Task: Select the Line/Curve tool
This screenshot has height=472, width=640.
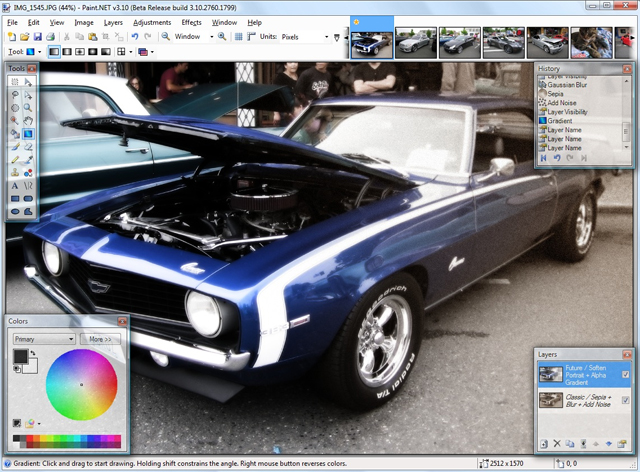Action: [x=28, y=186]
